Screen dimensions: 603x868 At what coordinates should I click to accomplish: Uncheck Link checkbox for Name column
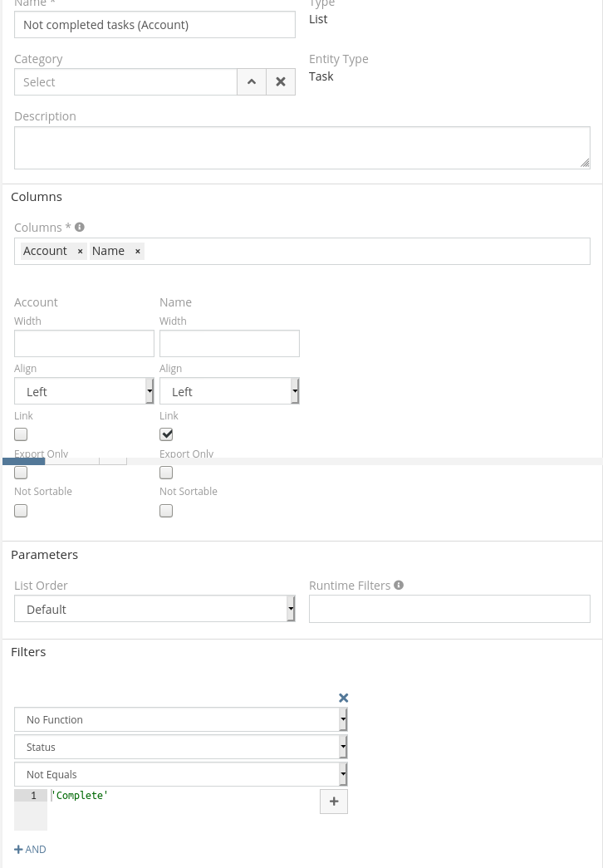point(166,434)
